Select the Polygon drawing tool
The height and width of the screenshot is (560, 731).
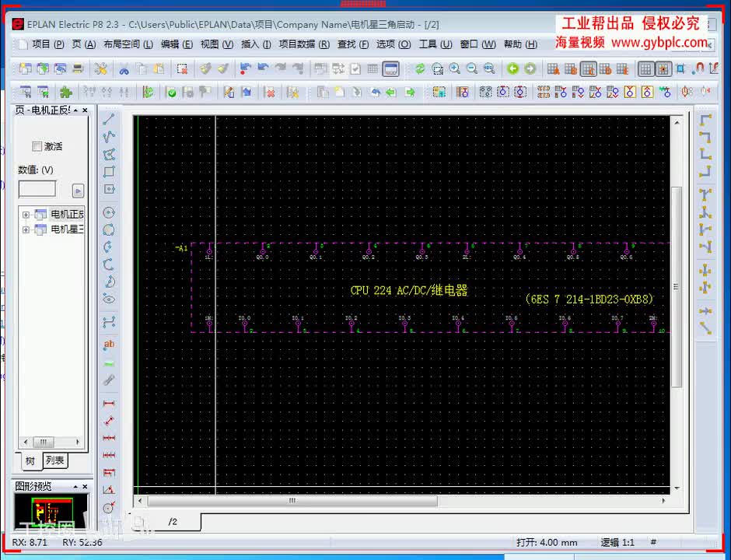tap(109, 154)
